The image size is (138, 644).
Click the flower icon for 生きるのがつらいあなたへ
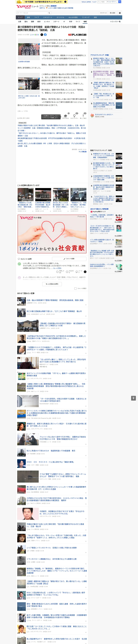(x=92, y=115)
